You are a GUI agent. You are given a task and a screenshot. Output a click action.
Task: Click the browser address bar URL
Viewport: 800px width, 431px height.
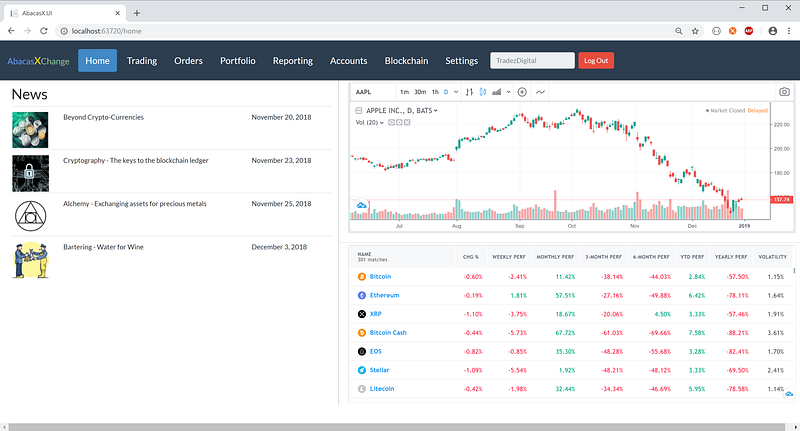[107, 31]
